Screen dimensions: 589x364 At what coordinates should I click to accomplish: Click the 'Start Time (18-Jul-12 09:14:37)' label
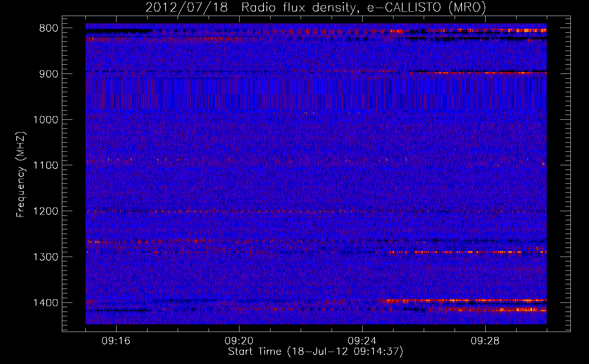pos(316,352)
